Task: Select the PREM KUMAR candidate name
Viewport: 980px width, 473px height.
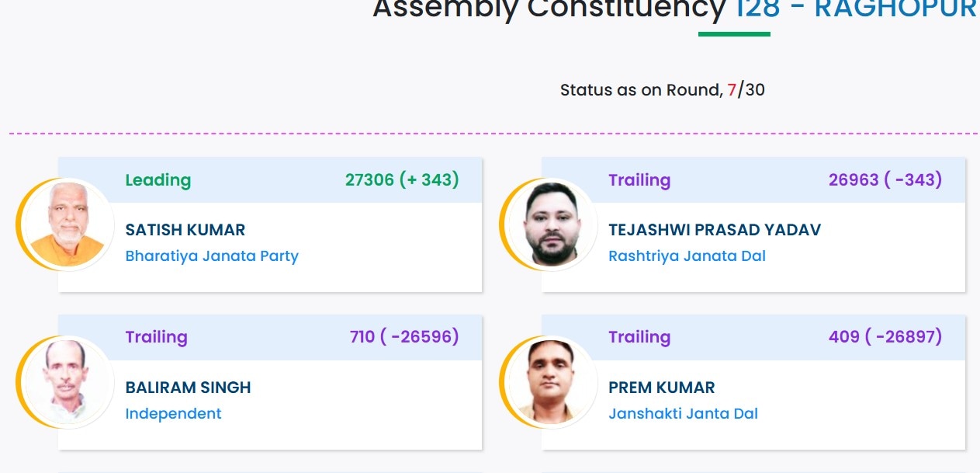Action: (x=661, y=387)
